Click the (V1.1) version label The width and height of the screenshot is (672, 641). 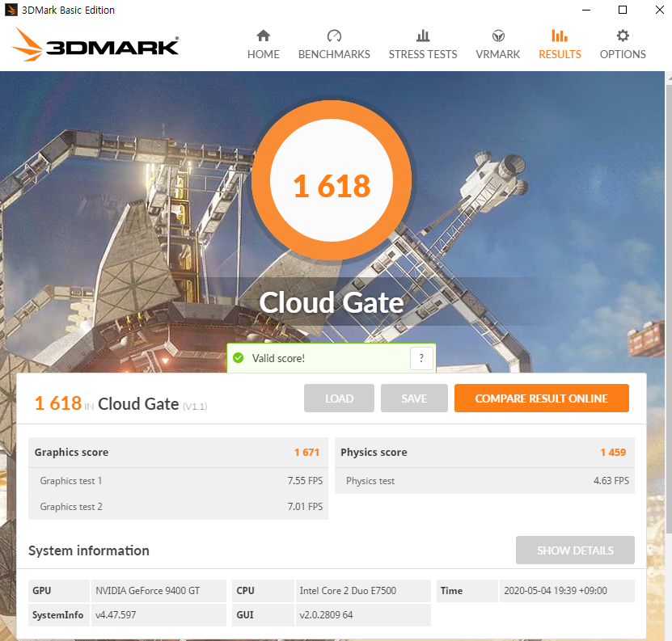point(195,407)
